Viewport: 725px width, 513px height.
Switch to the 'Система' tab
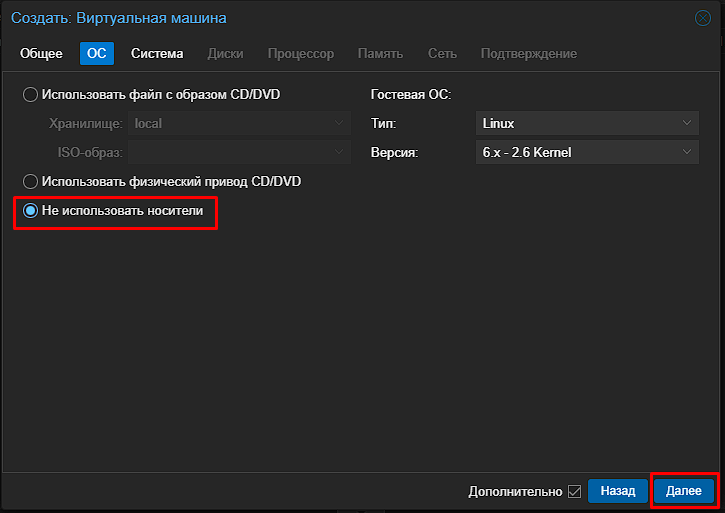pos(157,54)
